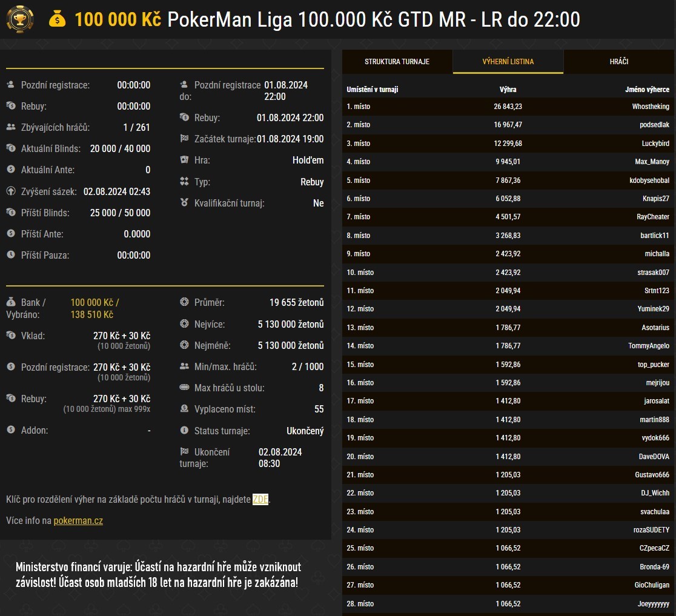Click the icon beside Pozdní registrace countdown
This screenshot has width=676, height=616.
click(x=11, y=85)
